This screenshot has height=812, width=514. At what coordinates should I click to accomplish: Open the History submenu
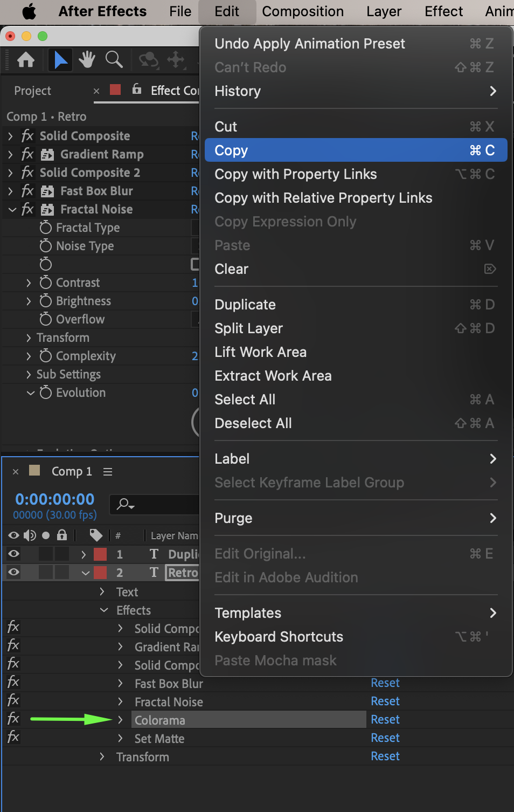(x=356, y=91)
